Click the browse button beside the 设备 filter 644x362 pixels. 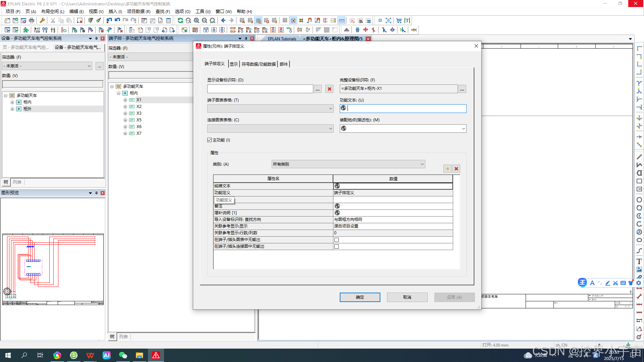pyautogui.click(x=99, y=66)
